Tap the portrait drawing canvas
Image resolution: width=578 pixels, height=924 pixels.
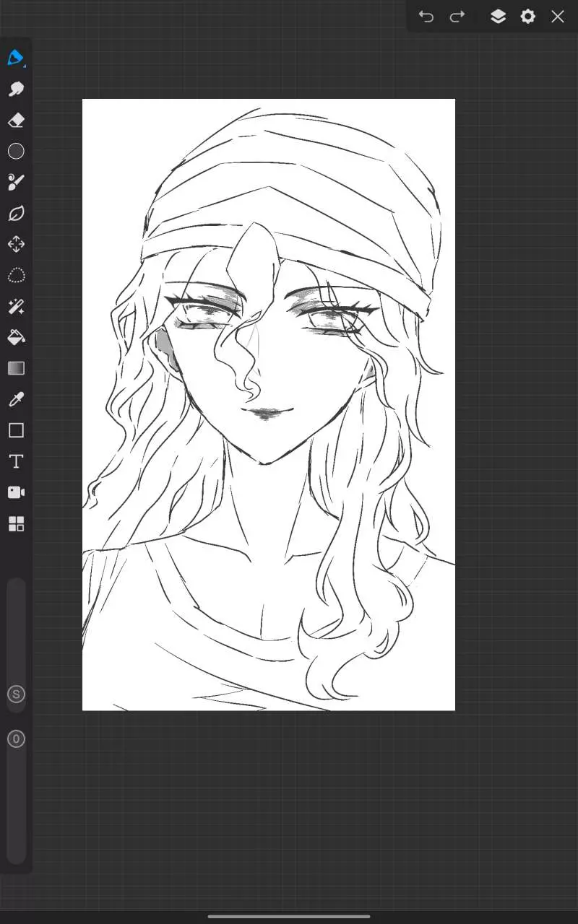[x=269, y=404]
